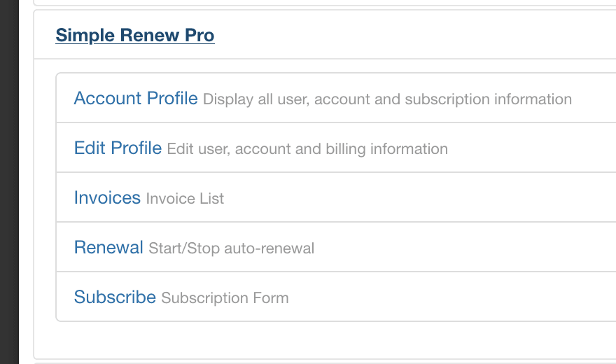Open the Simple Renew Pro heading link
This screenshot has width=616, height=364.
(x=135, y=35)
